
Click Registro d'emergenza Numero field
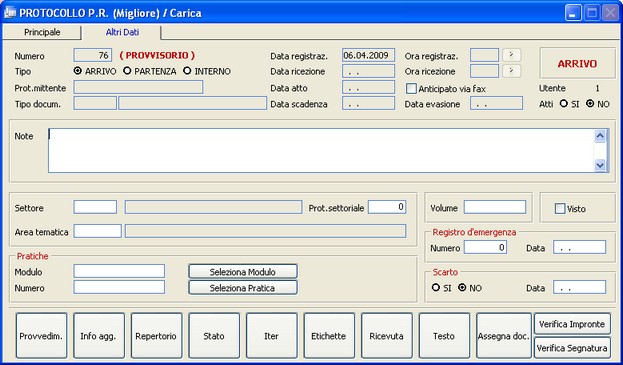coord(485,247)
